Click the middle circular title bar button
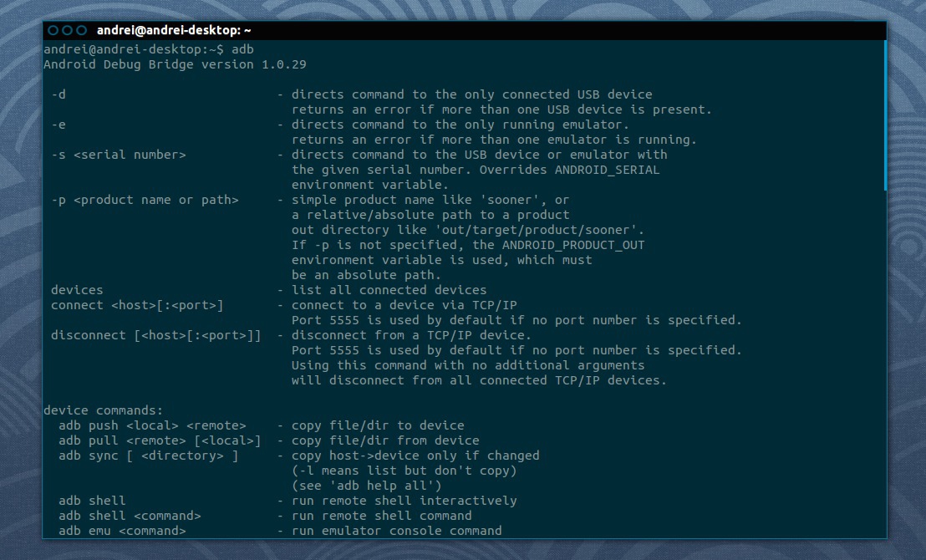 68,30
